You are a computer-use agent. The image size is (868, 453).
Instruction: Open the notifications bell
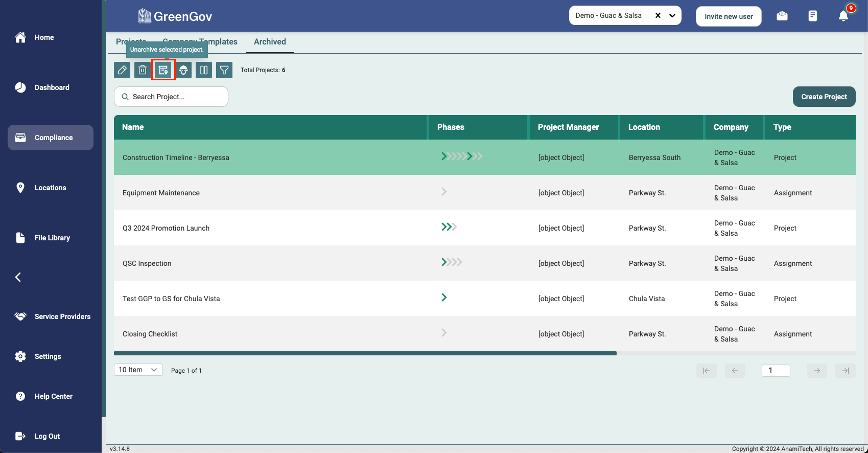(x=843, y=16)
